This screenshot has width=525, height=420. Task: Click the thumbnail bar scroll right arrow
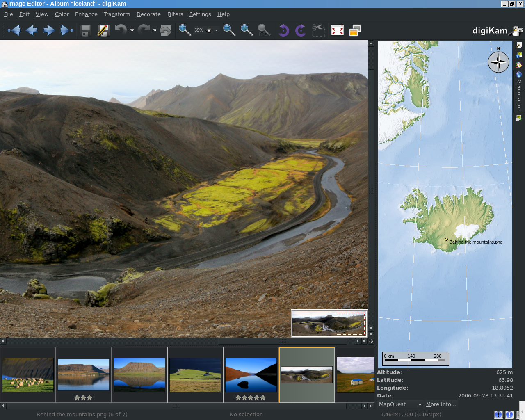click(x=371, y=406)
